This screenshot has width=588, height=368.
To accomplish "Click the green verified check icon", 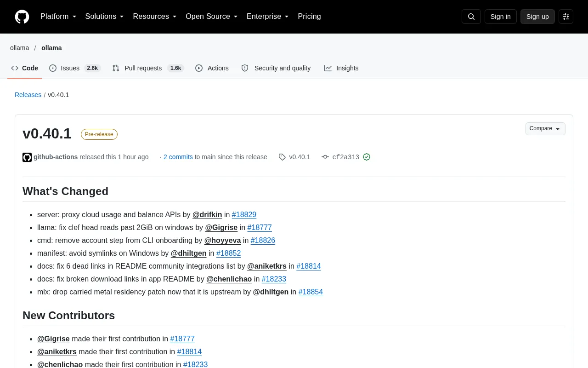I will click(367, 157).
